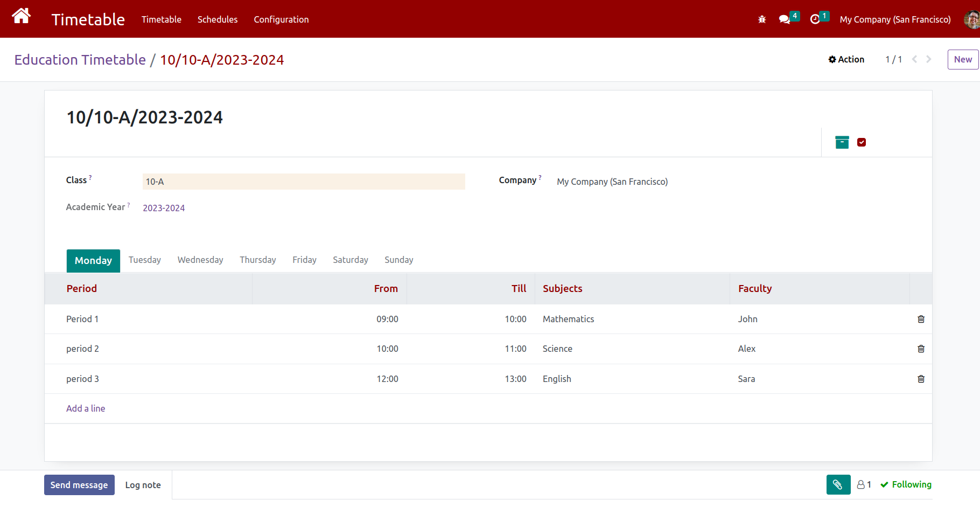The image size is (980, 507).
Task: Open the Schedules menu
Action: 218,19
